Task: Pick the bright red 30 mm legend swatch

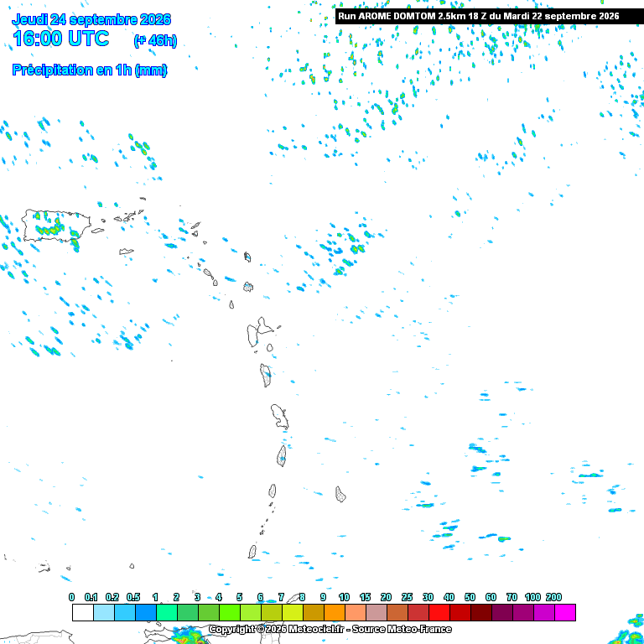Action: coord(439,612)
